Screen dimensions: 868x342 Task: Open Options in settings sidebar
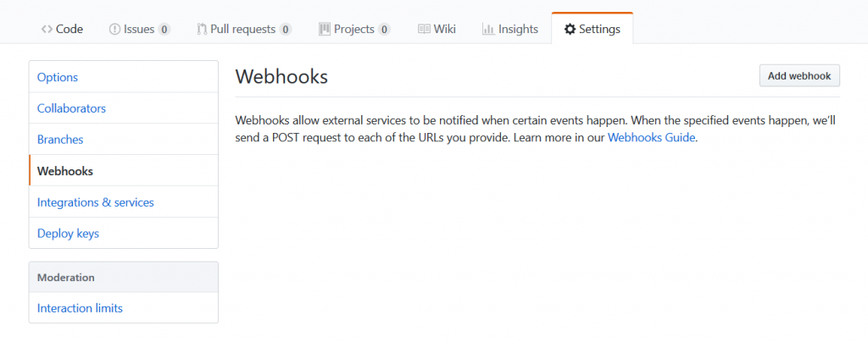click(x=124, y=77)
